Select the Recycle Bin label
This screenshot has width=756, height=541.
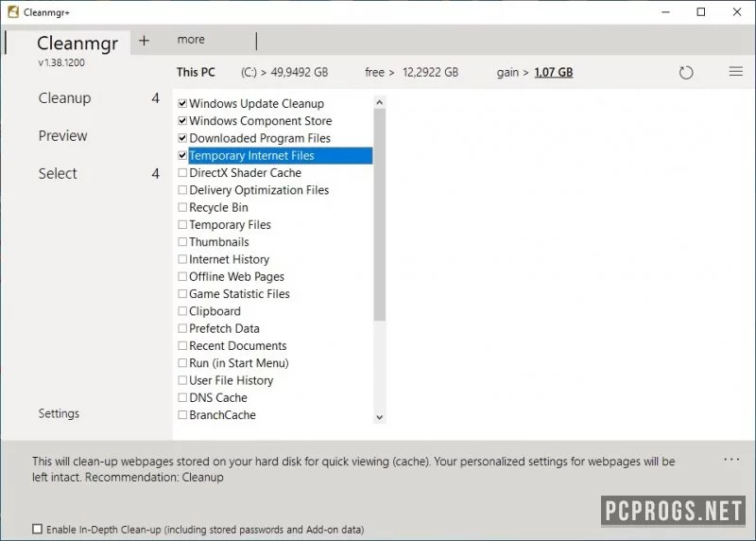218,207
